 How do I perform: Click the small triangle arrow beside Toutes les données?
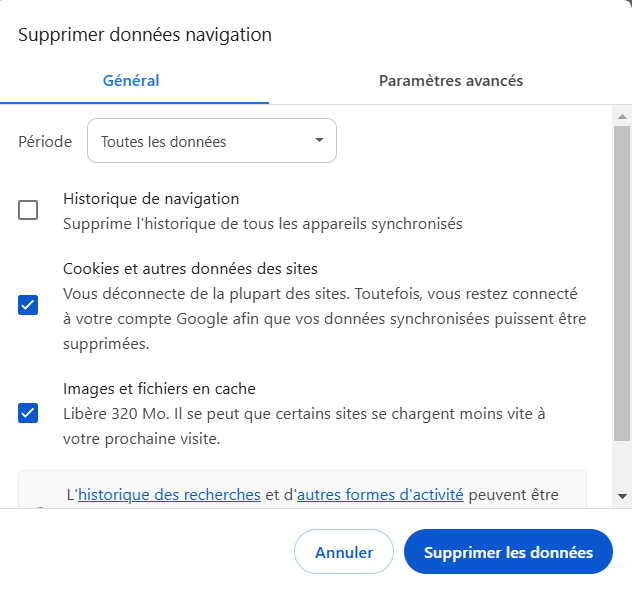[x=319, y=140]
